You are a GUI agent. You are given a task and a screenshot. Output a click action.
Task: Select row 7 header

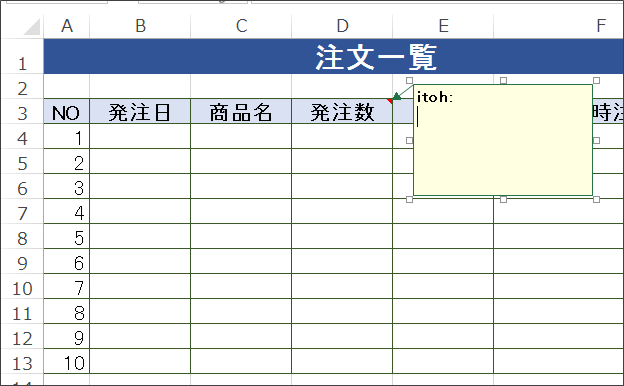click(22, 211)
